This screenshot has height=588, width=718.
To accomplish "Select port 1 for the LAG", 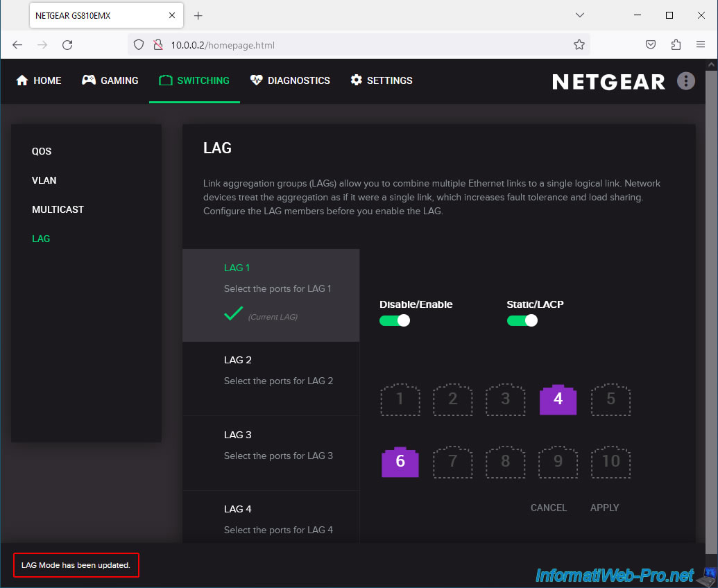I will (400, 399).
